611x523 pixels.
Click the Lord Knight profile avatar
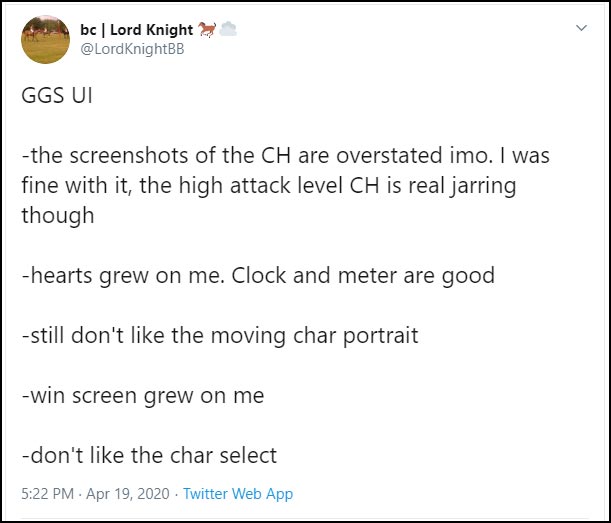click(46, 41)
